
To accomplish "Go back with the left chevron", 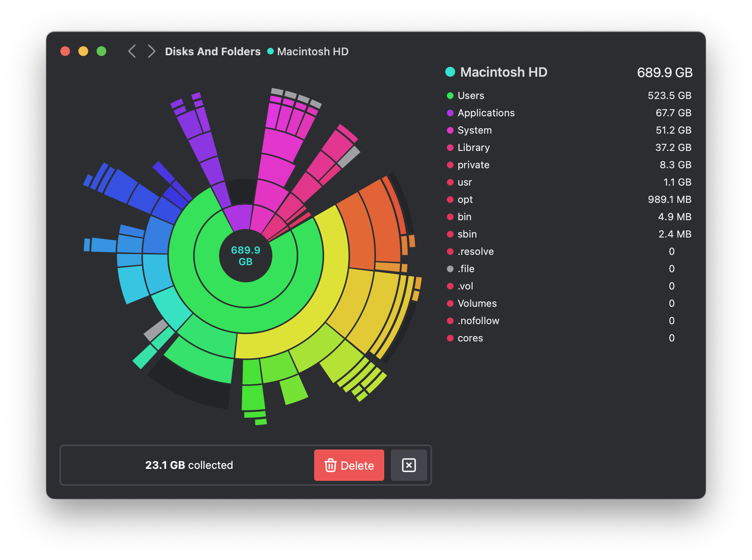I will click(x=132, y=52).
